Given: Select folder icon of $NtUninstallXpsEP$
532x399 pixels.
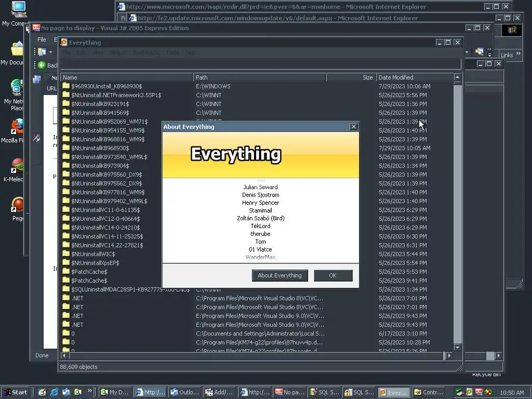Looking at the screenshot, I should pos(66,262).
